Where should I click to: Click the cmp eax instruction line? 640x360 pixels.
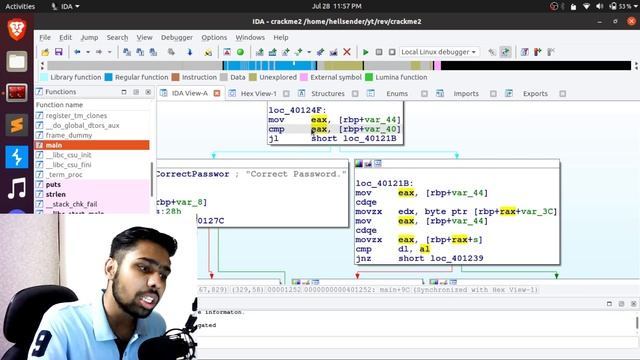point(334,129)
